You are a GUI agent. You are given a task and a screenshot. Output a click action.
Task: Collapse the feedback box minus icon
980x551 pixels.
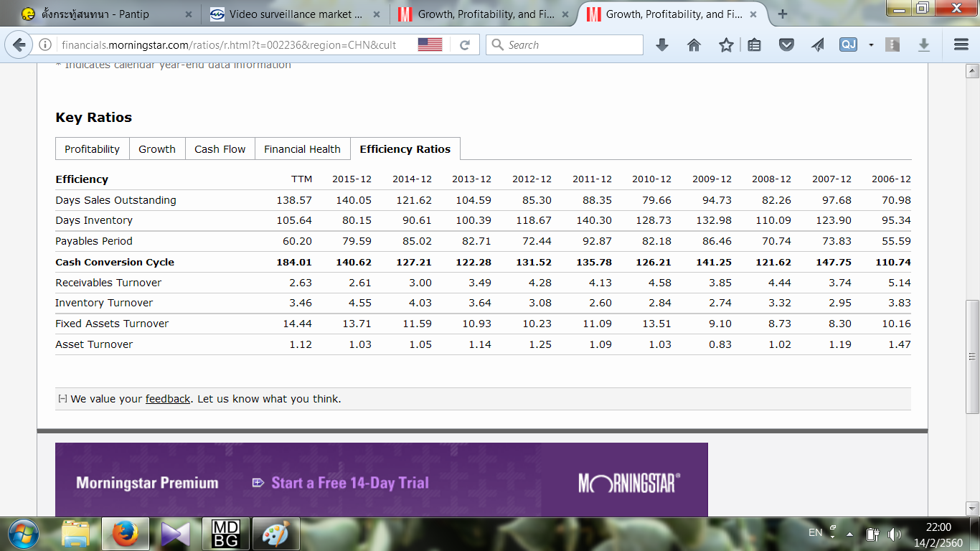(x=62, y=399)
